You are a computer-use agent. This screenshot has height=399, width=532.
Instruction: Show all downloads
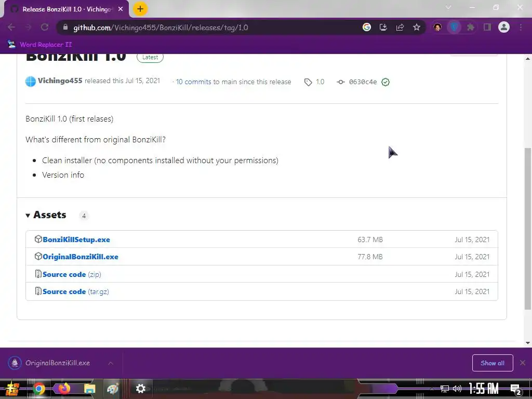click(493, 363)
